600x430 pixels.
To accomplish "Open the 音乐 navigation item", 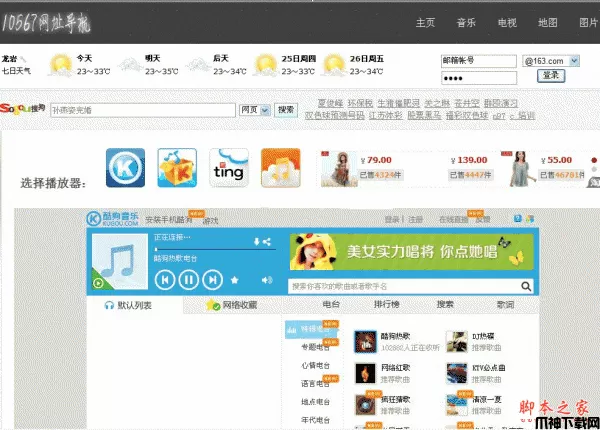I will 466,23.
